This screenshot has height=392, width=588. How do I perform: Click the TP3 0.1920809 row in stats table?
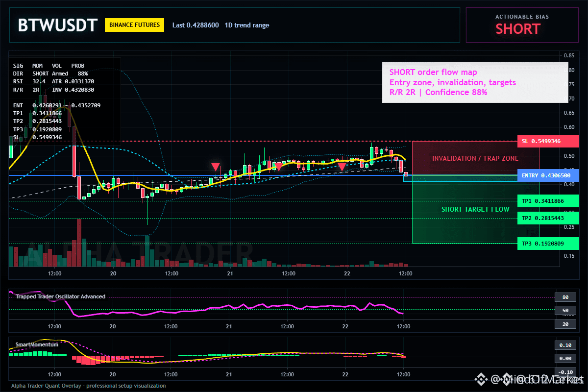tap(37, 129)
